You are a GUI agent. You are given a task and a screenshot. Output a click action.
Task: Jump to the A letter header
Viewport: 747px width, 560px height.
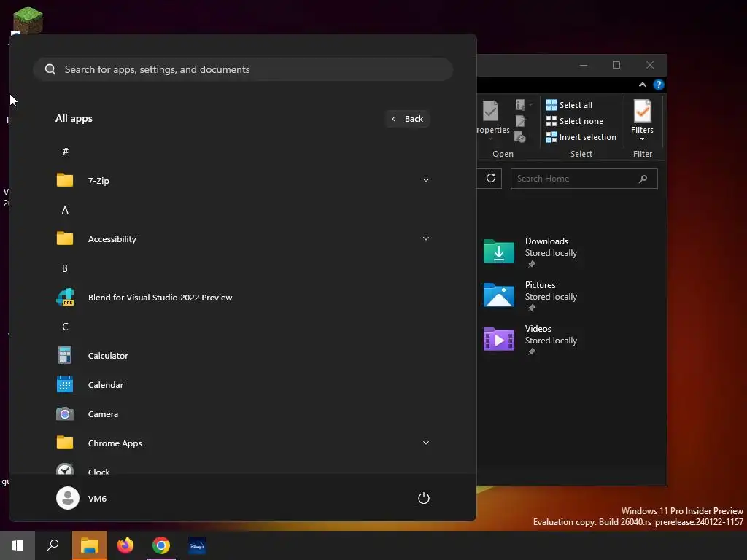point(65,210)
